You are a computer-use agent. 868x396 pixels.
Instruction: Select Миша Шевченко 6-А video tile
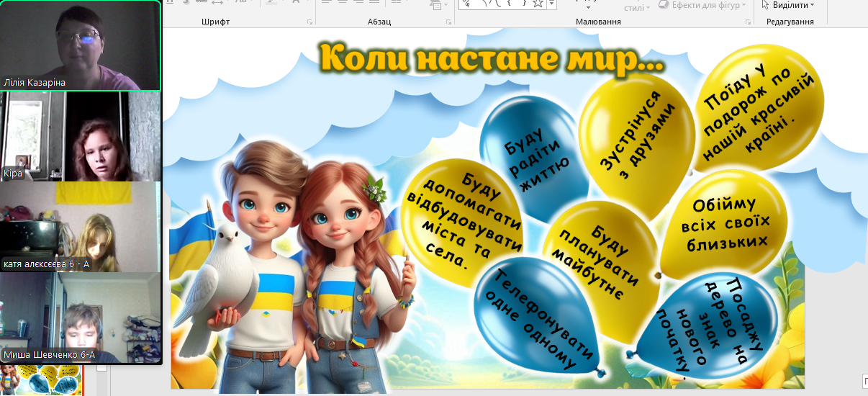pyautogui.click(x=80, y=318)
